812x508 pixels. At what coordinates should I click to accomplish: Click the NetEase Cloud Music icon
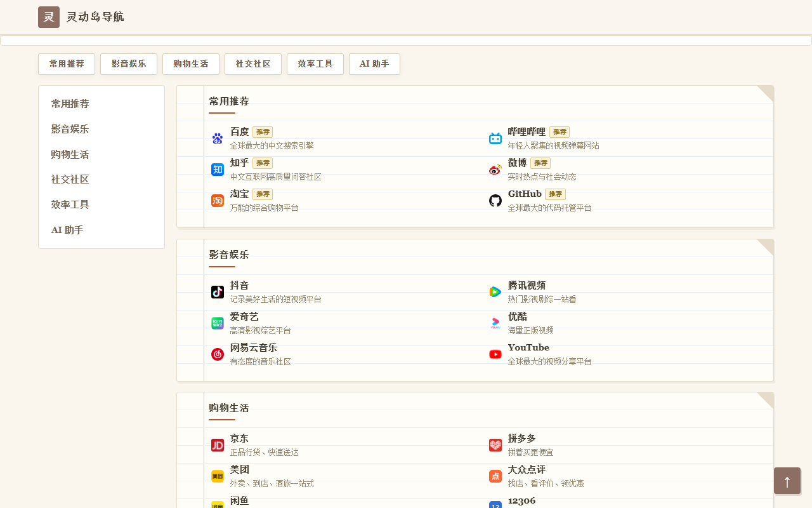(x=218, y=354)
